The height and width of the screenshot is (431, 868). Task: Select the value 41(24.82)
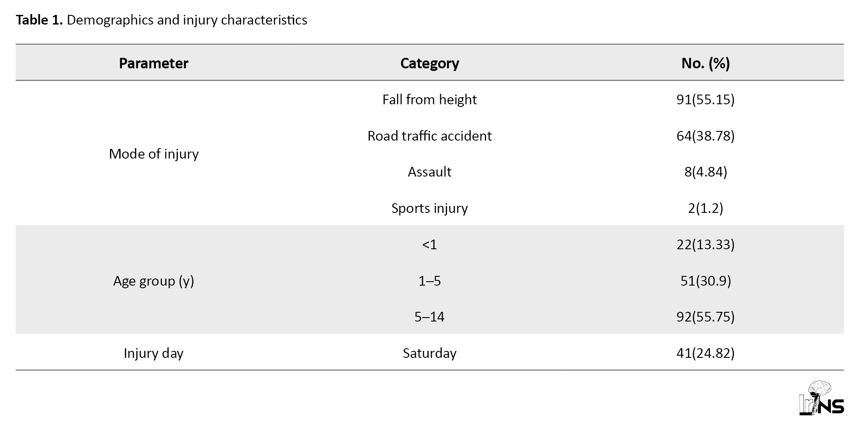coord(705,353)
